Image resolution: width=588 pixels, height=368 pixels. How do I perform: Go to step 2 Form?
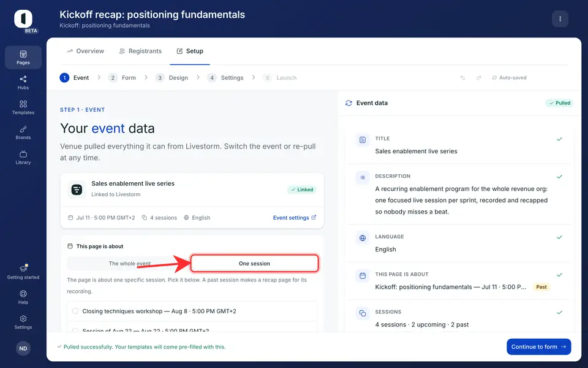tap(123, 78)
